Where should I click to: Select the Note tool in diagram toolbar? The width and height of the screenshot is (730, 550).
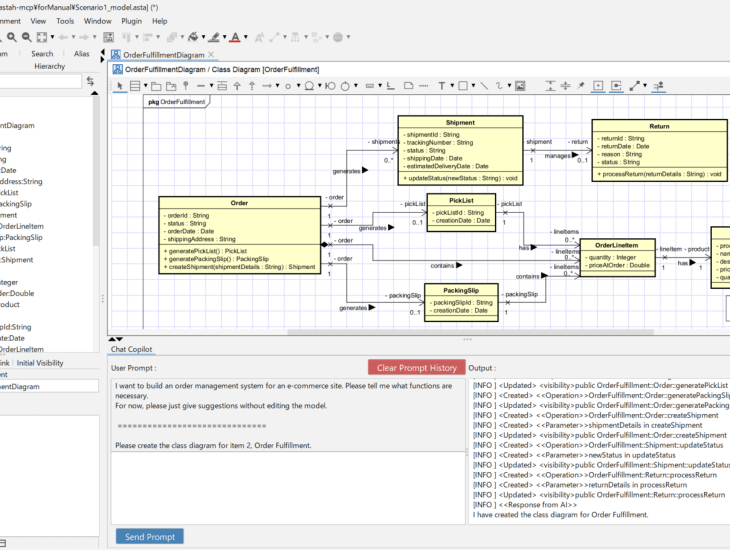pos(407,86)
